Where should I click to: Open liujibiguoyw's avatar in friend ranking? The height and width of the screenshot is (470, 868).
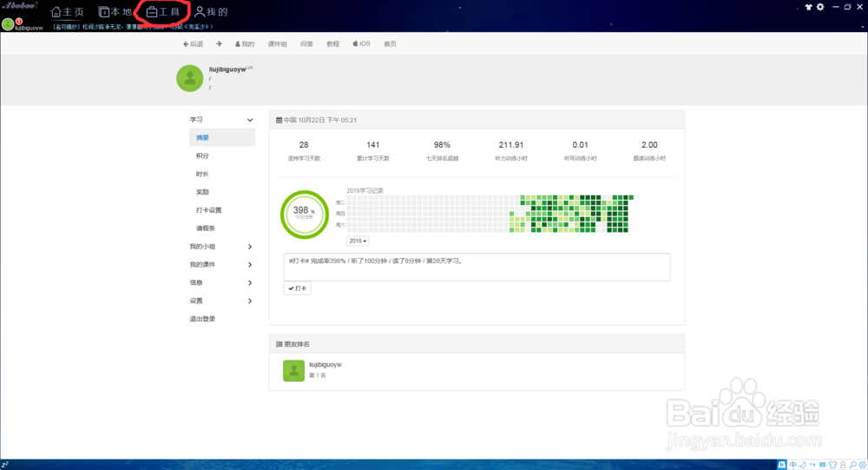pyautogui.click(x=294, y=371)
